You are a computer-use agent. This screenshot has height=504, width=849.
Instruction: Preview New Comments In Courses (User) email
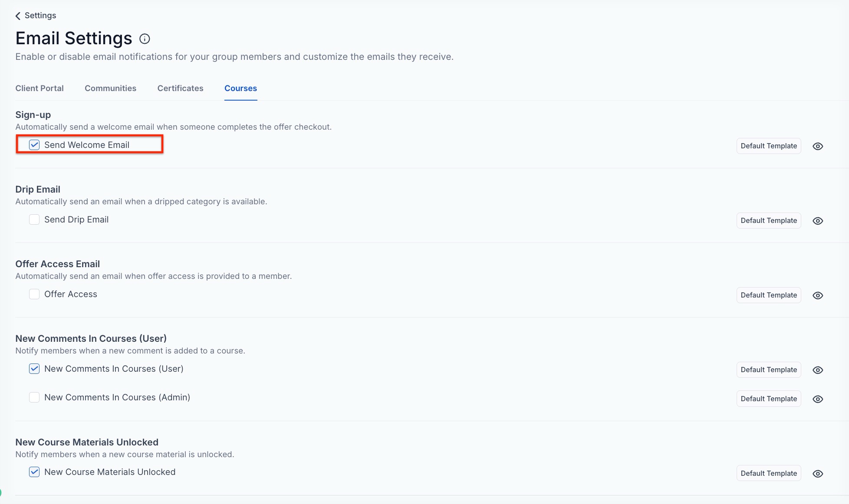click(818, 370)
